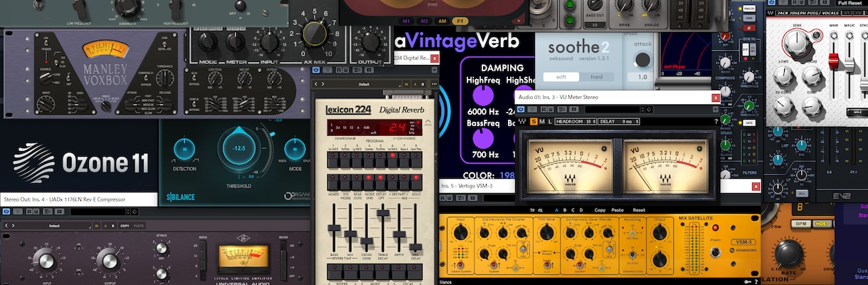Click soothe2 attack value field 1.0
868x285 pixels.
point(642,77)
